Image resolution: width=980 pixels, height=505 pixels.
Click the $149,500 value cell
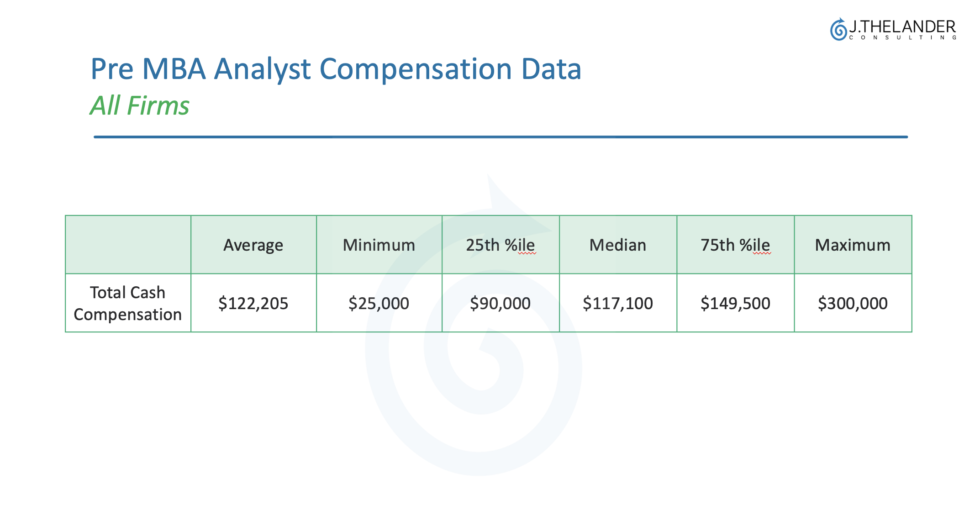[735, 303]
